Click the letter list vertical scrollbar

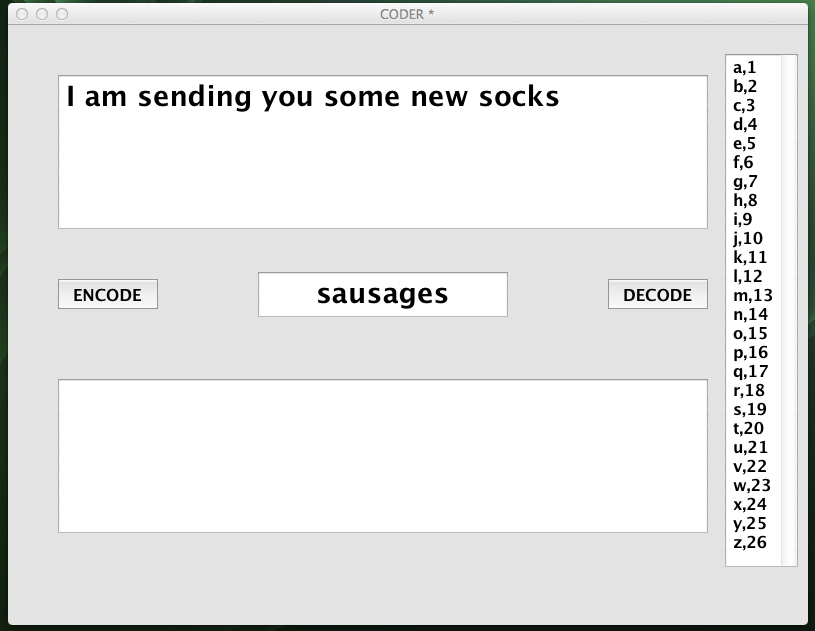[789, 310]
